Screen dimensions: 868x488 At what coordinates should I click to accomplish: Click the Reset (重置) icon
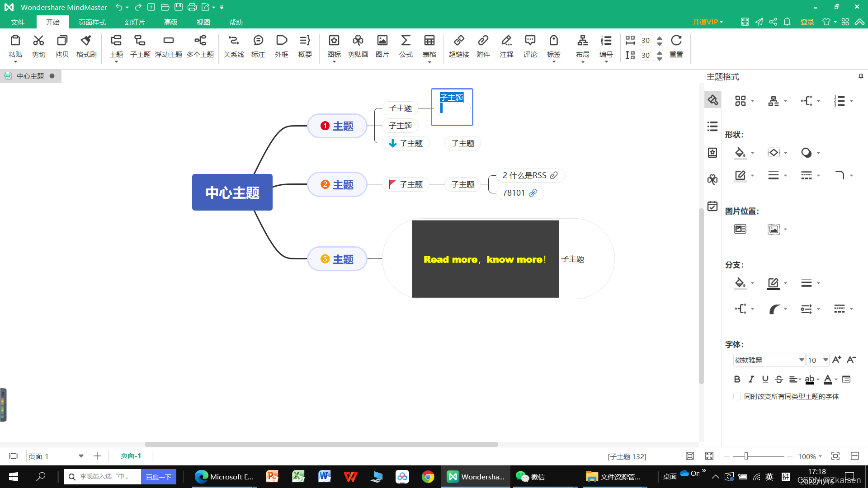pyautogui.click(x=676, y=46)
